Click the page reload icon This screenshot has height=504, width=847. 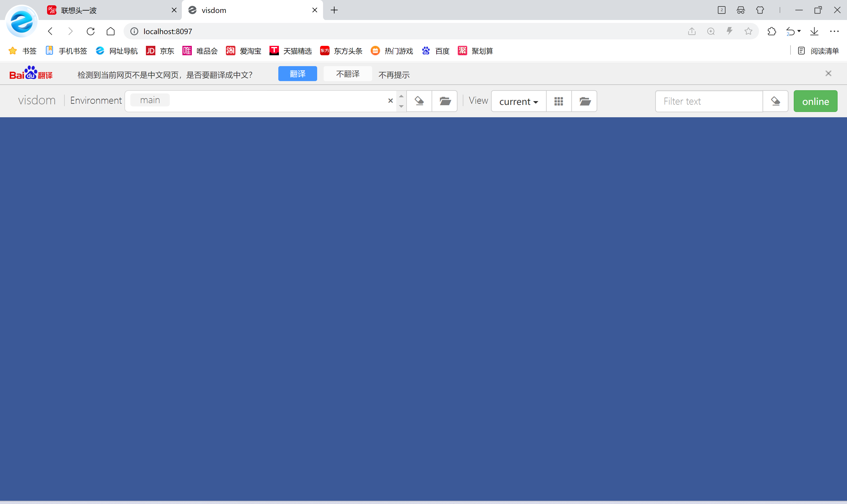[90, 31]
